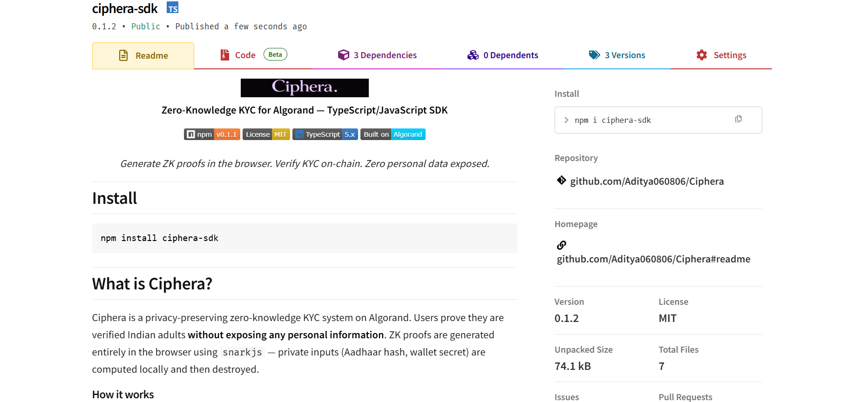
Task: Open the Readme tab
Action: coord(143,56)
